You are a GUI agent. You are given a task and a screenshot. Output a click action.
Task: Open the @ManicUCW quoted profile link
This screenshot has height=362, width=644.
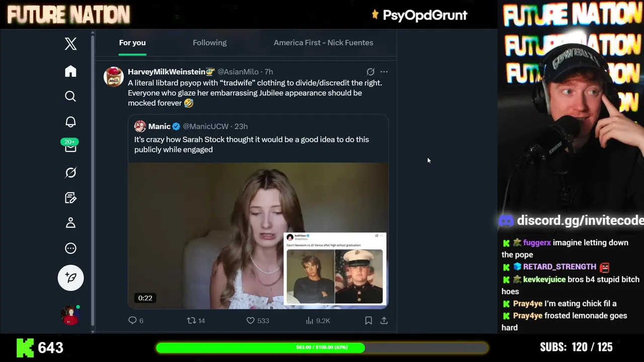[x=205, y=127]
